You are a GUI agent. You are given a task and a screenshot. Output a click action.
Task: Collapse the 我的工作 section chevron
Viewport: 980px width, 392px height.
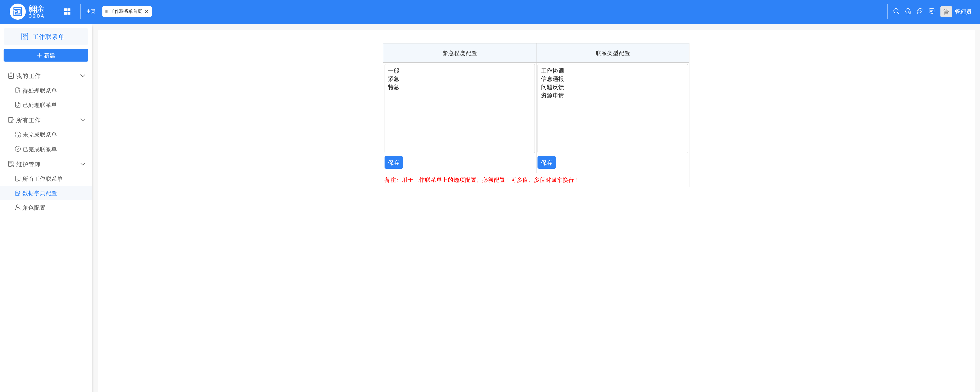point(82,76)
